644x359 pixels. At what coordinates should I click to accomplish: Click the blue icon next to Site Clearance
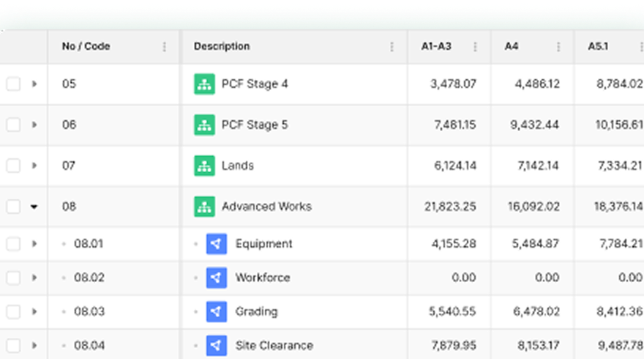coord(217,345)
